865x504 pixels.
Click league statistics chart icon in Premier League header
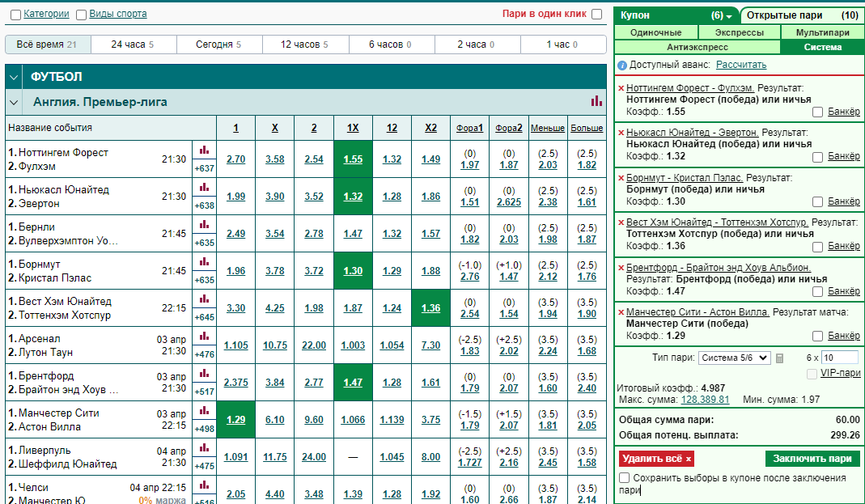pos(596,101)
